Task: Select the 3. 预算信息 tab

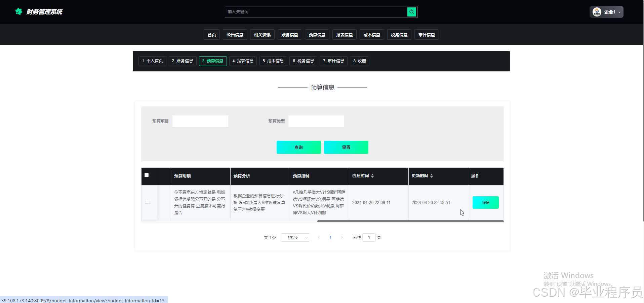Action: 213,61
